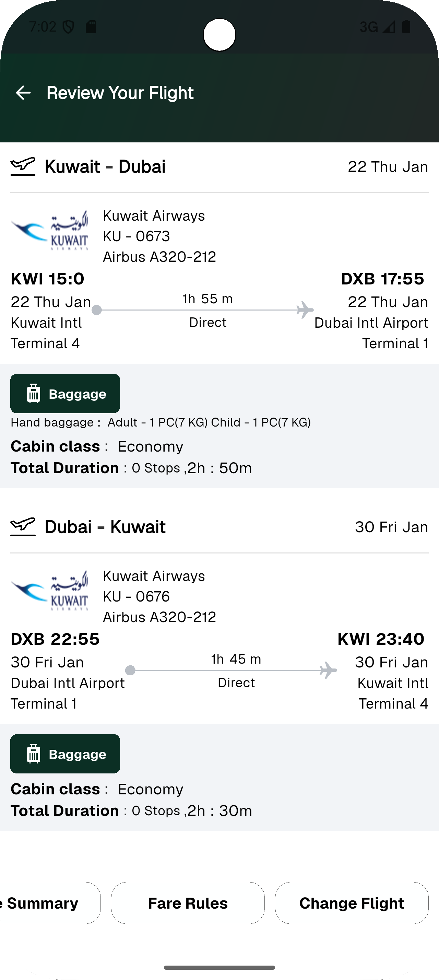439x980 pixels.
Task: Tap the return route departure dot marker
Action: [130, 670]
